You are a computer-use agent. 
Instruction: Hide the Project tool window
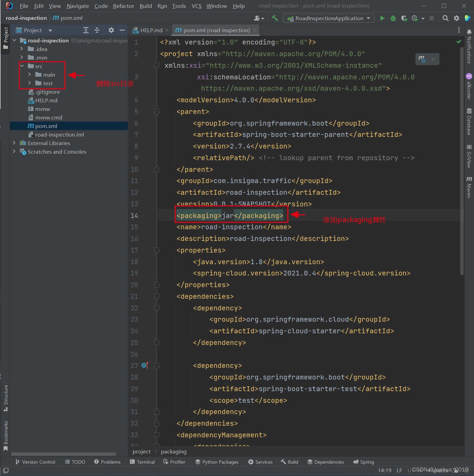122,30
